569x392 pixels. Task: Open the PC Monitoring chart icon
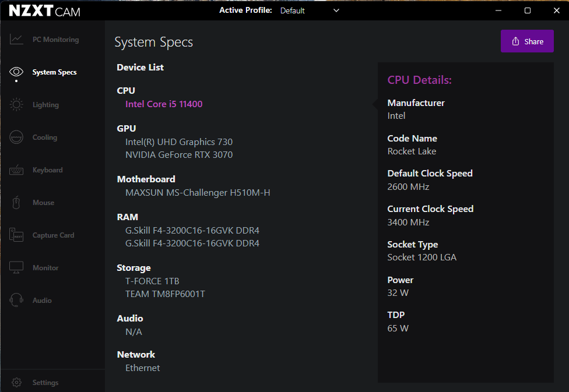pos(16,39)
